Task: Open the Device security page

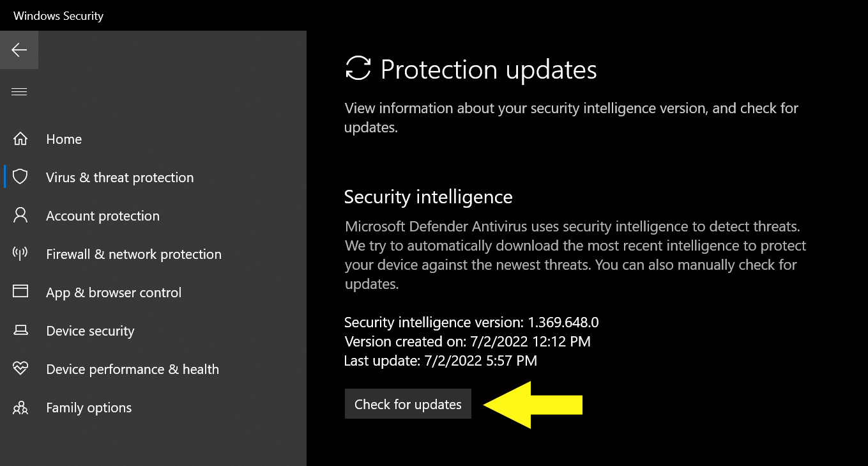Action: pos(89,330)
